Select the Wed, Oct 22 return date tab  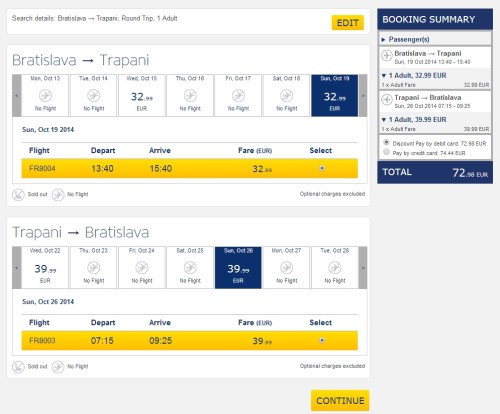[45, 267]
